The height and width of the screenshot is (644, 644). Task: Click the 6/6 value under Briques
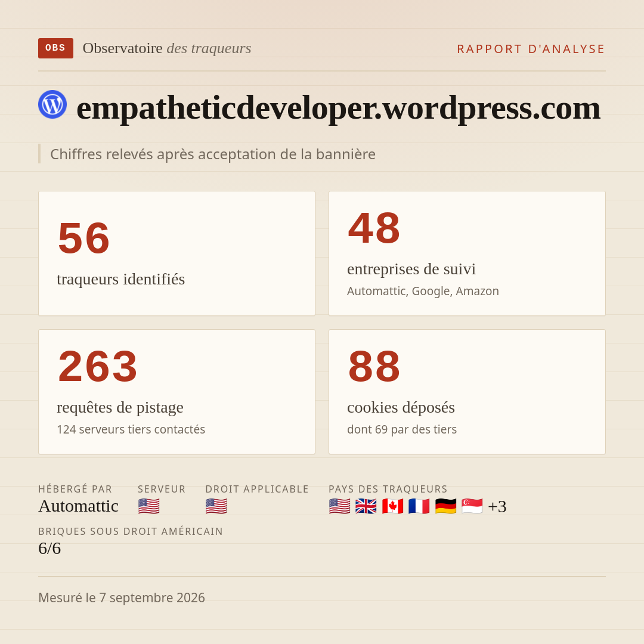(49, 549)
